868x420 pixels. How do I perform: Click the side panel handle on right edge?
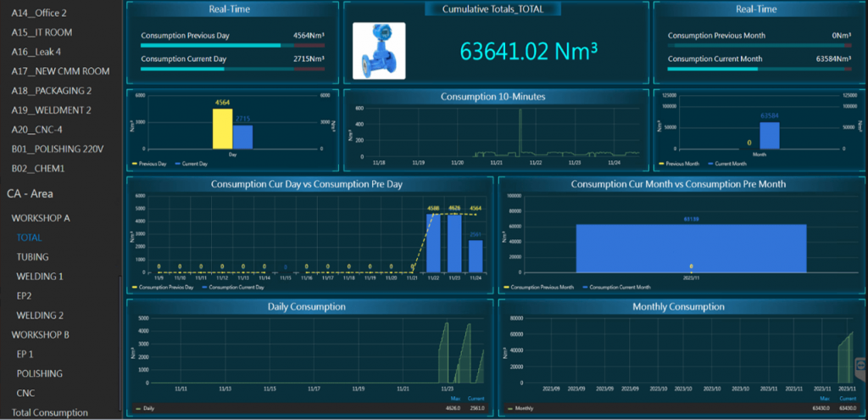click(860, 367)
